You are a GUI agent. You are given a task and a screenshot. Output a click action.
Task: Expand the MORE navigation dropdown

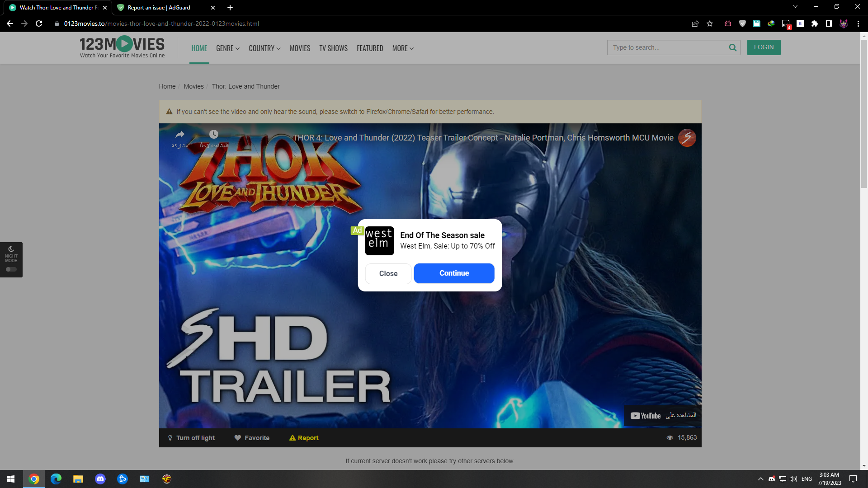coord(402,48)
